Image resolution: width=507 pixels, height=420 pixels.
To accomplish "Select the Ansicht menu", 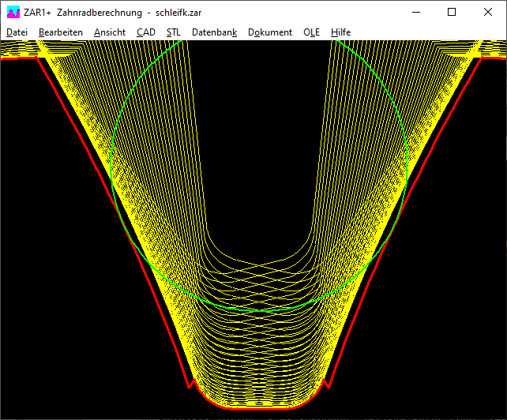I will (110, 32).
